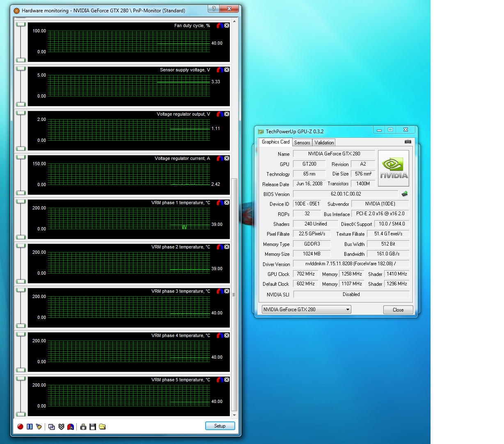Click the GPU Clock value 702 MHz
504x444 pixels.
tap(306, 274)
